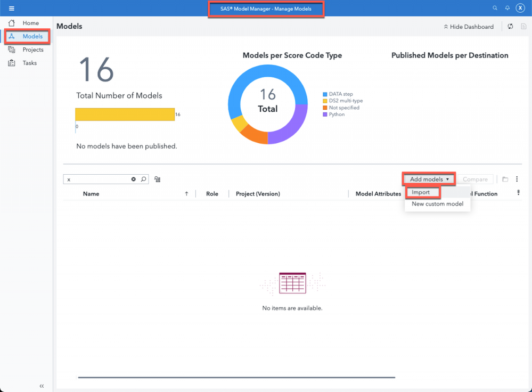Click the disabled Compare button
Image resolution: width=532 pixels, height=392 pixels.
tap(475, 179)
